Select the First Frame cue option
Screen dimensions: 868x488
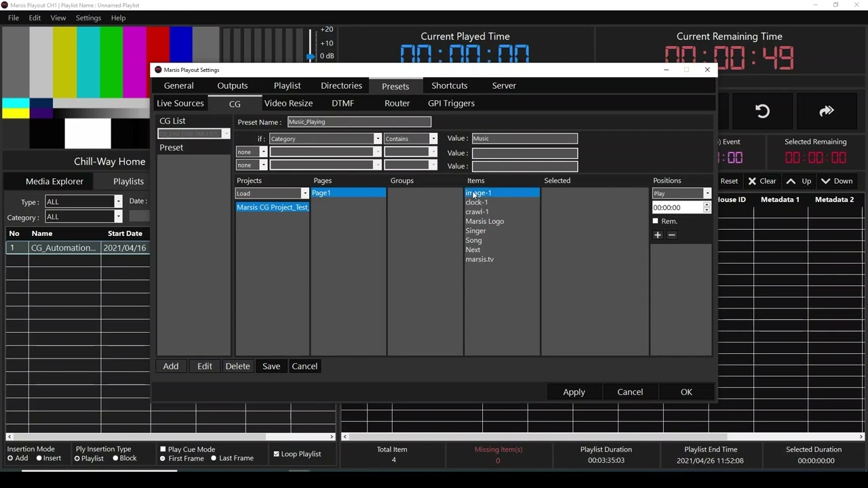163,458
